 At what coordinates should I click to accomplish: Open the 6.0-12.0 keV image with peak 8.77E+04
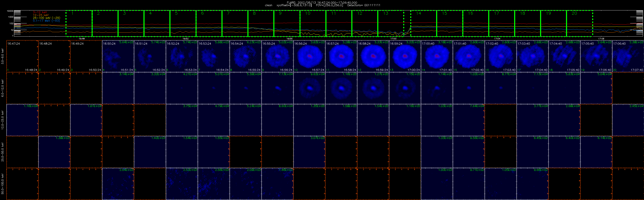click(x=501, y=88)
